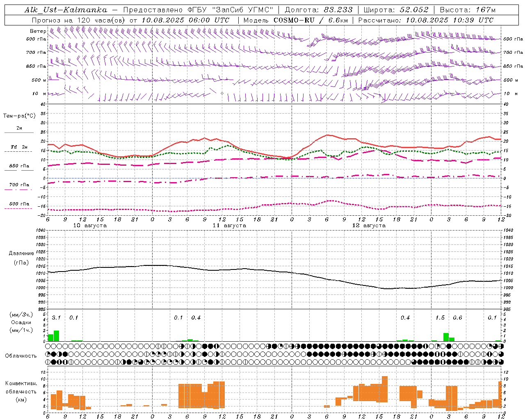Click the "(мм/3ч.)" precipitation unit label

tap(21, 315)
